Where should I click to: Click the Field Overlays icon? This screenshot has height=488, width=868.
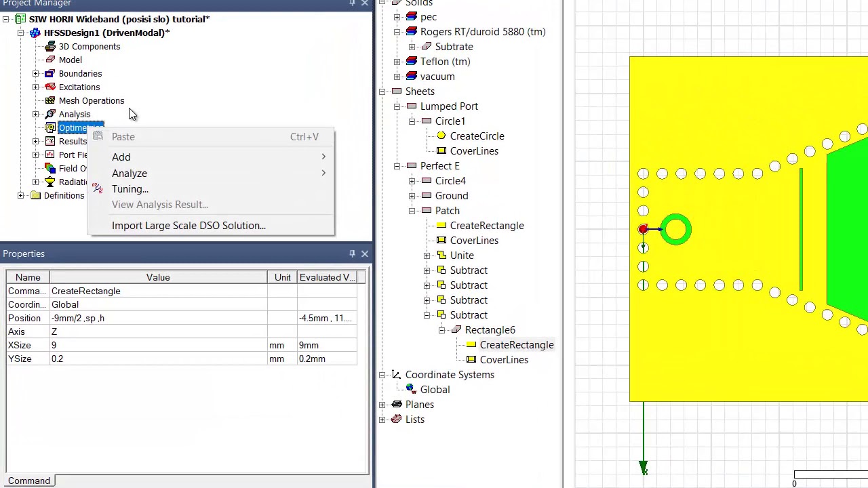50,168
